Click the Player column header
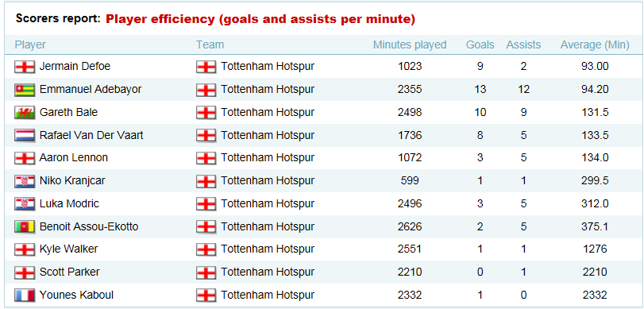 (x=30, y=44)
